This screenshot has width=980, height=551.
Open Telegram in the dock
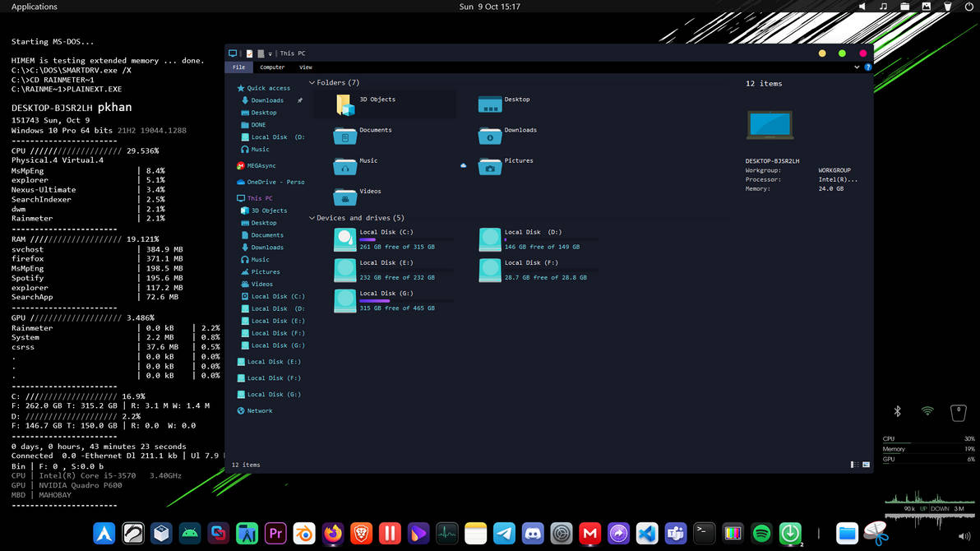pyautogui.click(x=504, y=534)
